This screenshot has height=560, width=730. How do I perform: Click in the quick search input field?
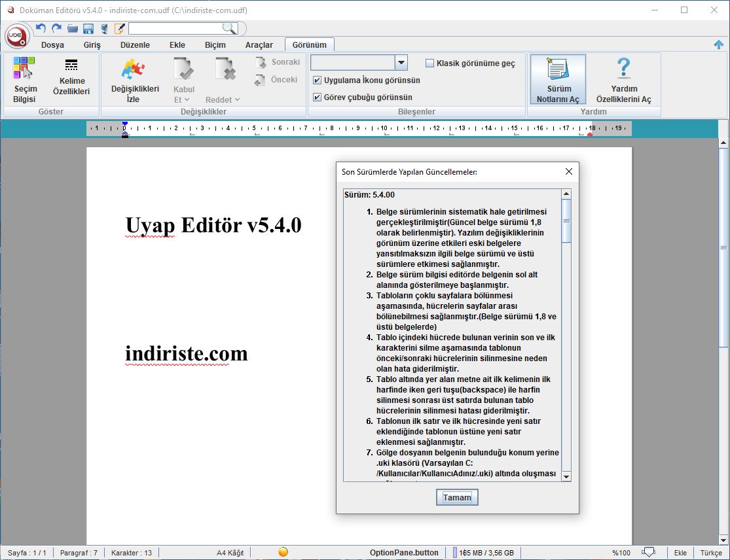pyautogui.click(x=175, y=29)
